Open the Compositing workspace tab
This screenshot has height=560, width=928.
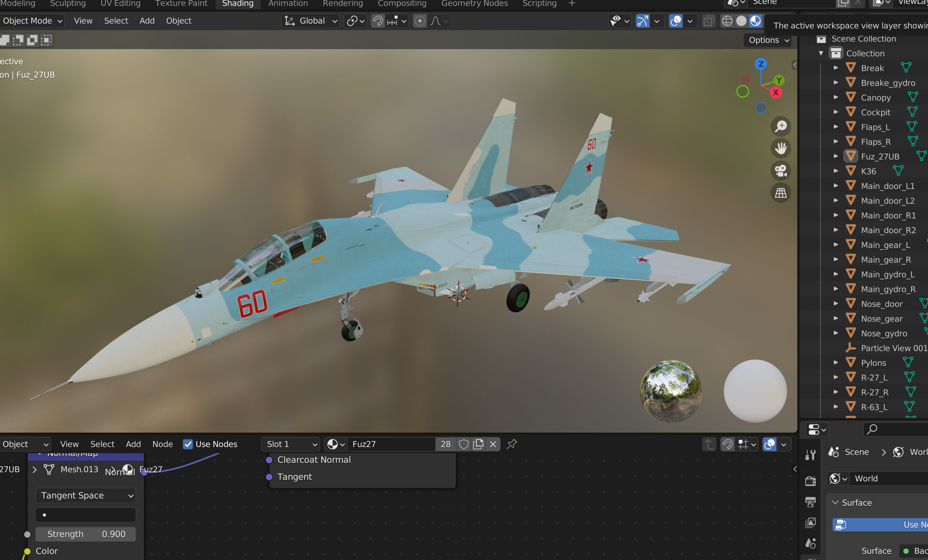[x=402, y=4]
